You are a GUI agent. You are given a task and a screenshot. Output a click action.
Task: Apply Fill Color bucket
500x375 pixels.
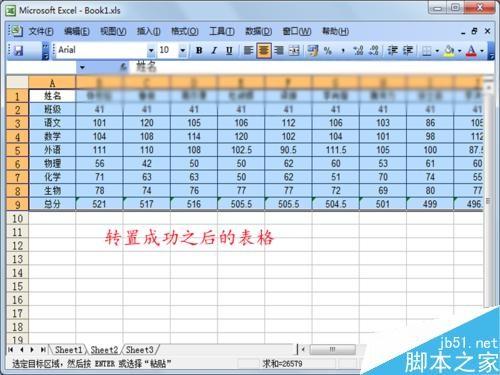(x=449, y=51)
